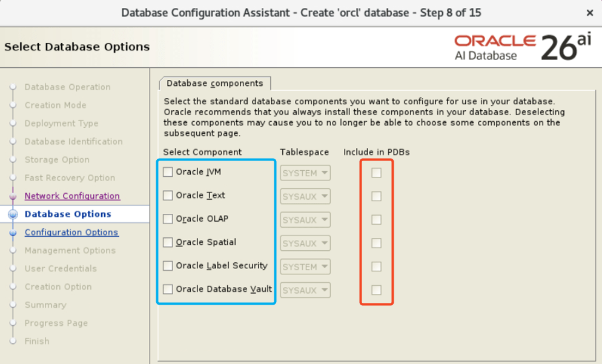Enable the Oracle Label Security checkbox
This screenshot has width=602, height=364.
coord(168,266)
